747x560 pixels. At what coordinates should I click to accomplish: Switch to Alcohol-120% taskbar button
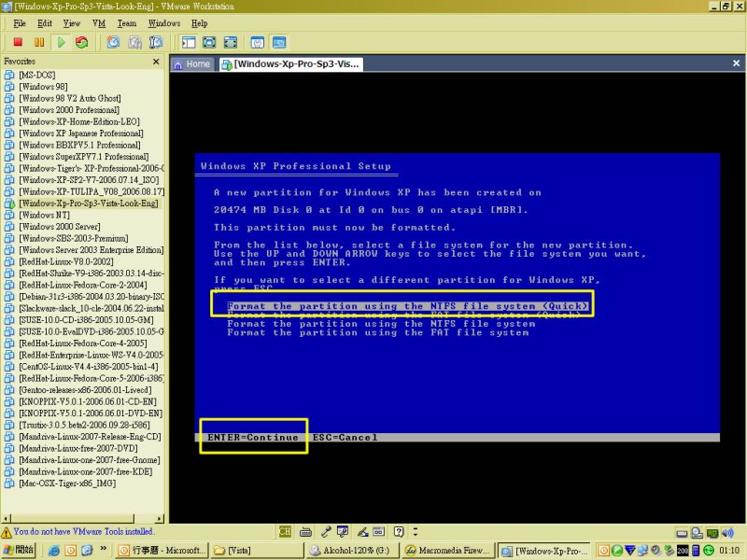pyautogui.click(x=352, y=551)
